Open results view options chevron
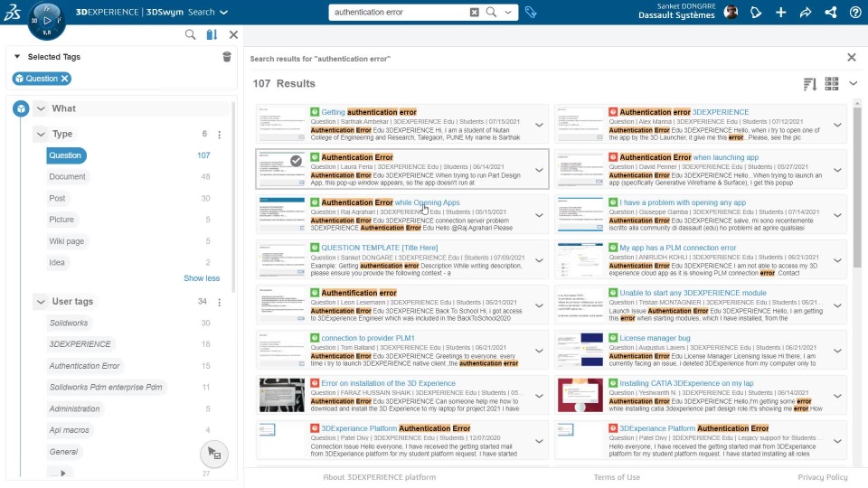Viewport: 868px width, 488px height. 853,83
